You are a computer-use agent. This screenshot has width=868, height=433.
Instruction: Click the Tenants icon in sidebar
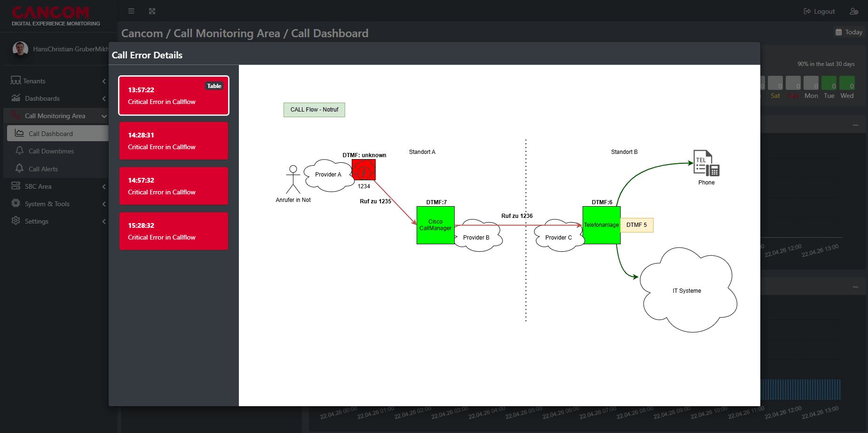tap(16, 80)
